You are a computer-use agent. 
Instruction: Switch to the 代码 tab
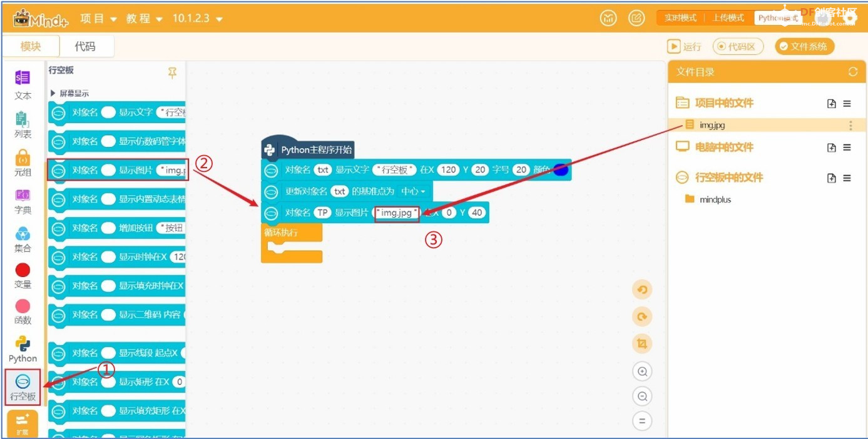click(x=85, y=46)
